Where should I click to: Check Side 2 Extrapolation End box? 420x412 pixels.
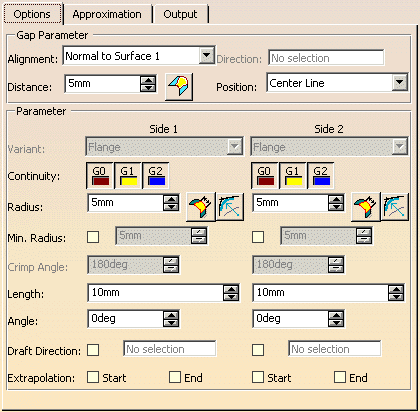pyautogui.click(x=340, y=377)
